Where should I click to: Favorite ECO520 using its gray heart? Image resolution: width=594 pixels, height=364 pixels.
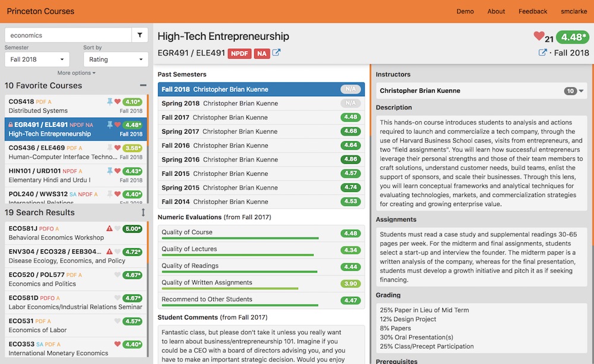coord(118,275)
